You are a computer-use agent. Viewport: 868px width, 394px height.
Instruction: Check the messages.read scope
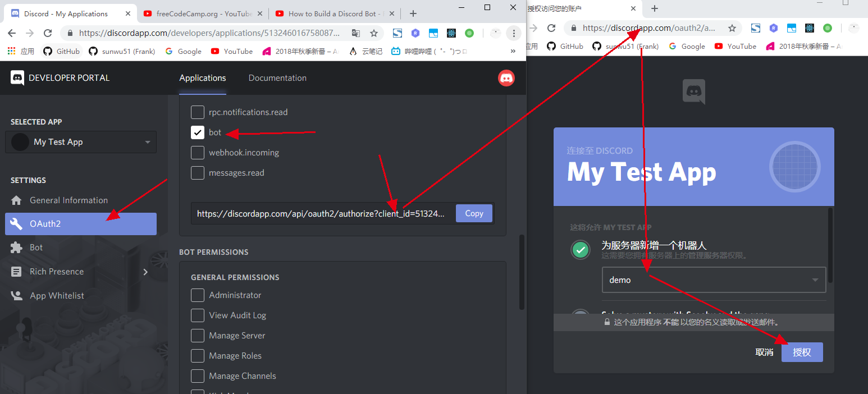coord(198,173)
